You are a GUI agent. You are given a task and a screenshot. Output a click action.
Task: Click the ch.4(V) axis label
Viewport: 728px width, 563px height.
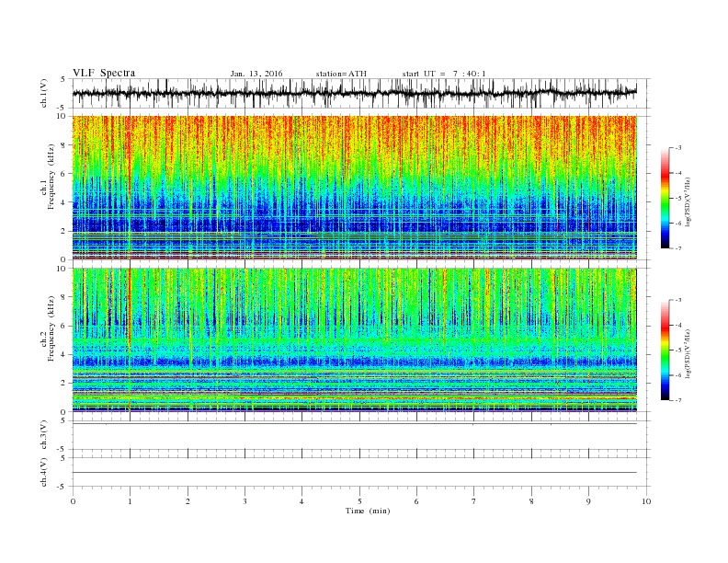[x=44, y=472]
